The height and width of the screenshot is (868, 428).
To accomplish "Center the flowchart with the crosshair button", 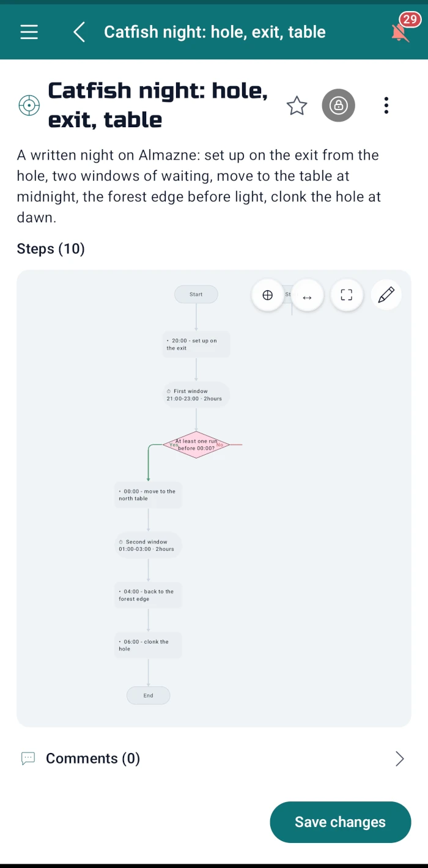I will (267, 295).
